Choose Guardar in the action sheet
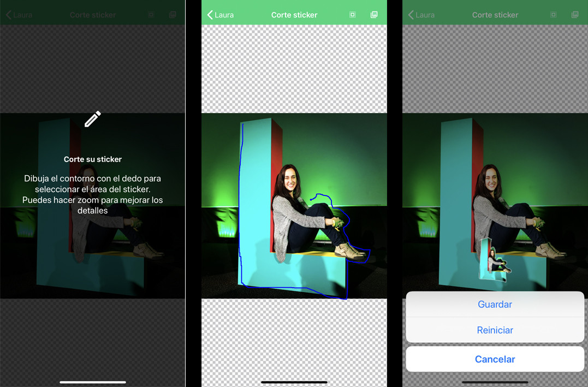The image size is (588, 387). tap(495, 305)
